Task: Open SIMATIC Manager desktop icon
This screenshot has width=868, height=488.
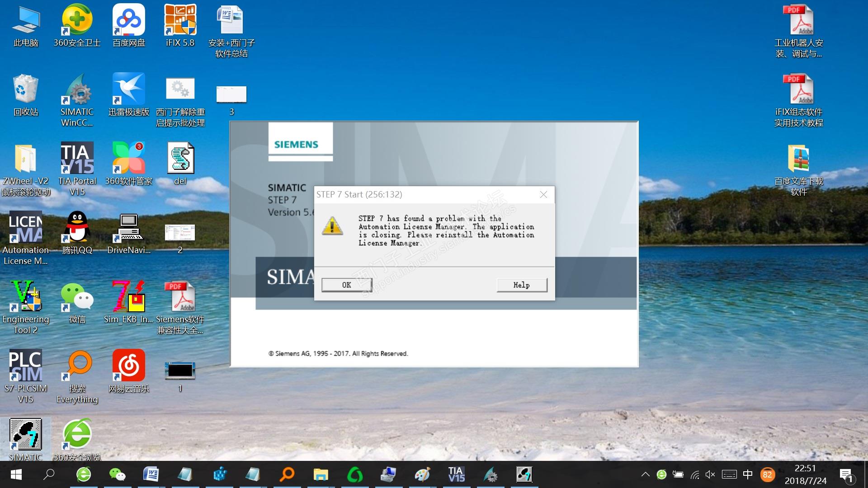Action: pyautogui.click(x=26, y=435)
